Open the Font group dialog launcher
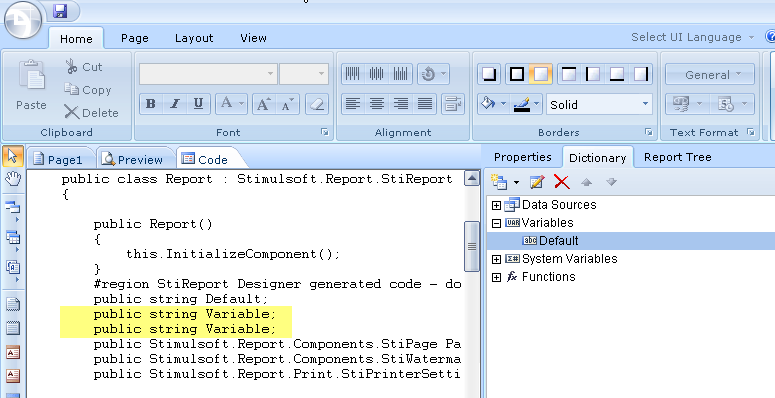Image resolution: width=775 pixels, height=398 pixels. coord(324,132)
